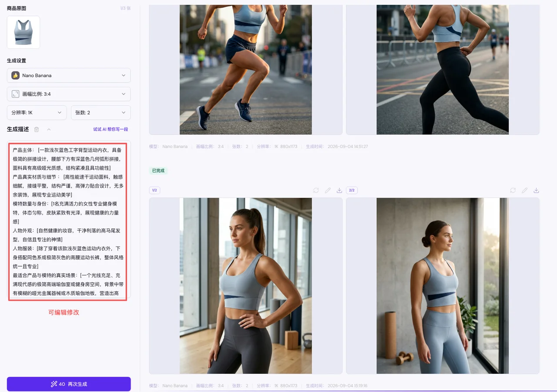Click the 生成设置 heading
The image size is (557, 392).
click(17, 60)
